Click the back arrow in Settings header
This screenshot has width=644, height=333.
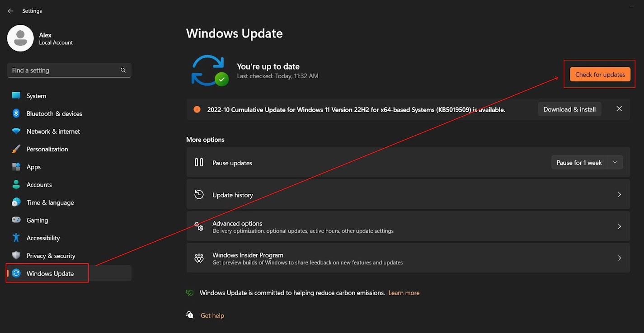point(11,11)
